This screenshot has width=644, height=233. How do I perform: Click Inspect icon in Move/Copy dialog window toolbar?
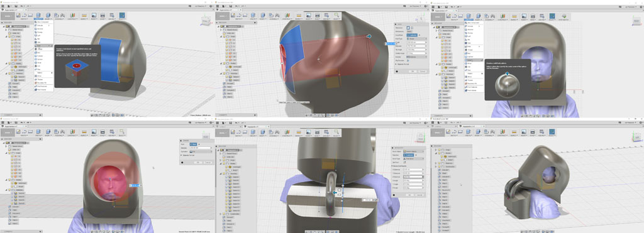click(x=299, y=132)
